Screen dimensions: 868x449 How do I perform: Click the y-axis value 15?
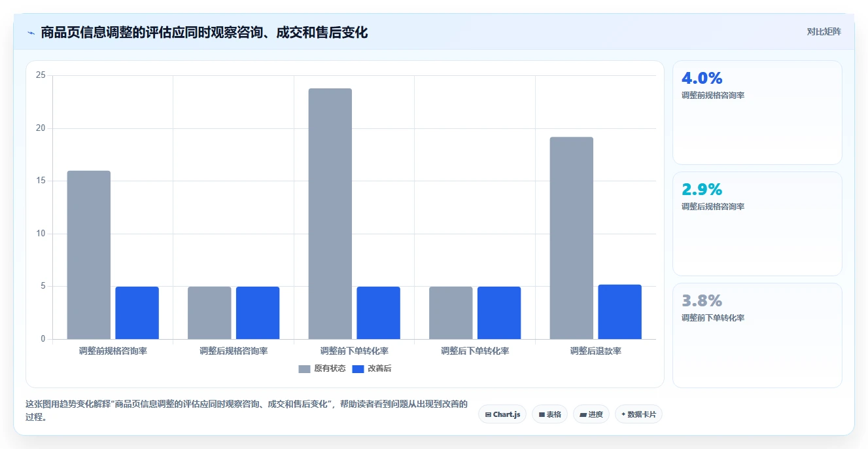point(41,181)
